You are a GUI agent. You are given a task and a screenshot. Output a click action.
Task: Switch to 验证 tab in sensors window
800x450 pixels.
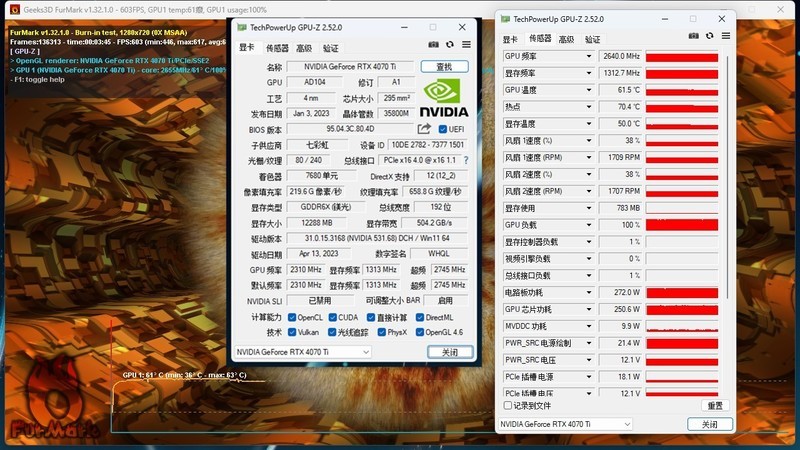(x=592, y=39)
